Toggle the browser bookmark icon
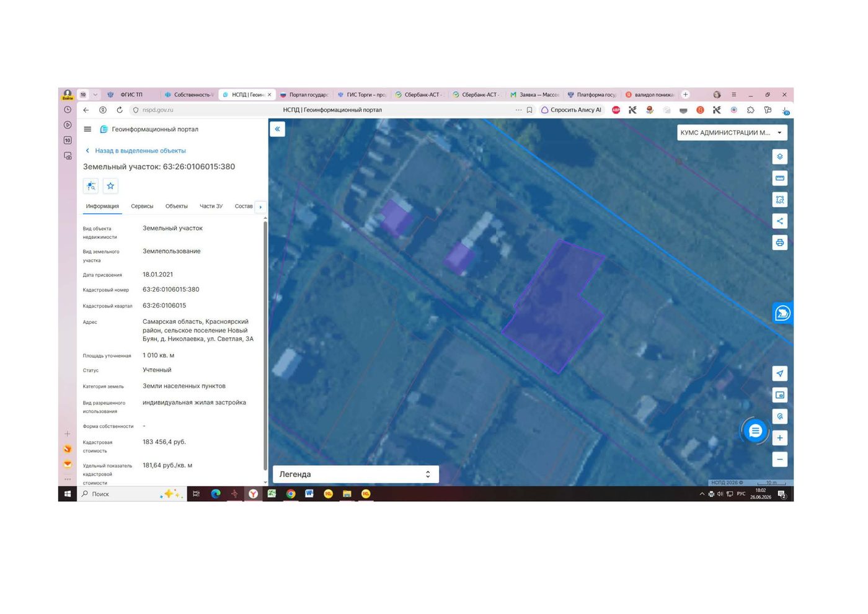Viewport: 868px width, 614px height. [529, 110]
